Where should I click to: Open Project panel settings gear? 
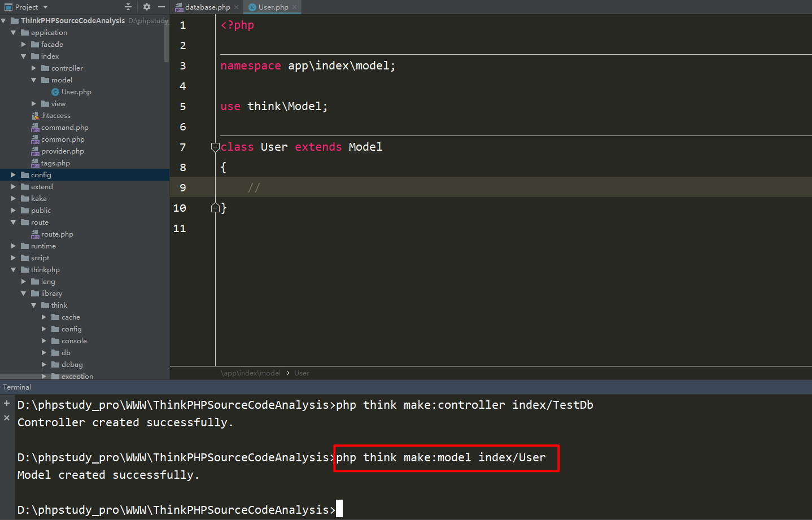click(147, 7)
